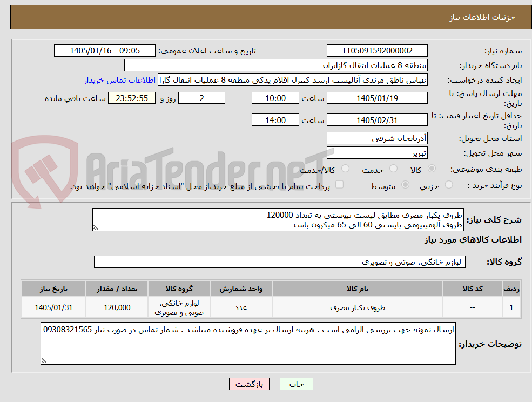
Task: Click the need date cell 1405/01/31
Action: pyautogui.click(x=53, y=307)
